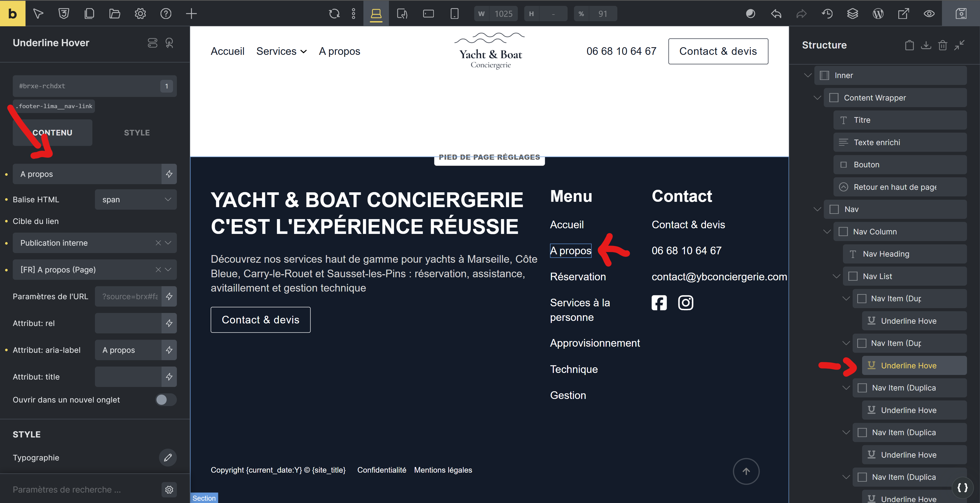Image resolution: width=980 pixels, height=503 pixels.
Task: Select Texte enrichi in Structure
Action: [900, 143]
